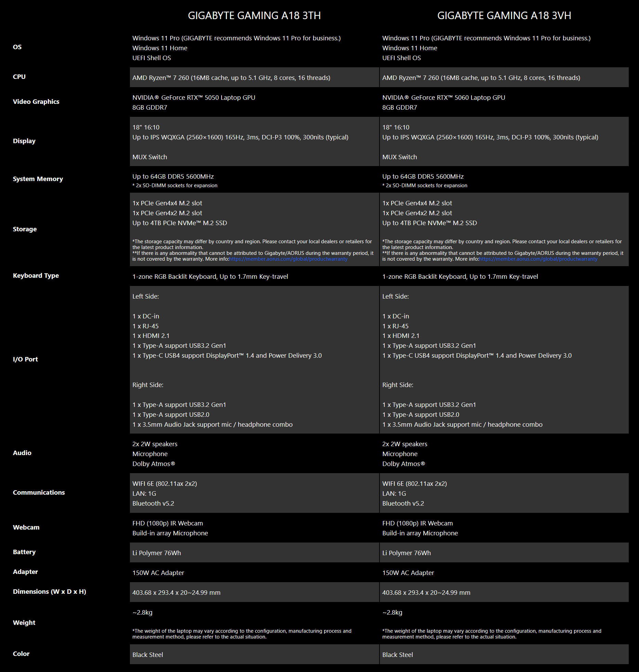This screenshot has width=639, height=672.
Task: Click the Communications row label
Action: point(39,493)
